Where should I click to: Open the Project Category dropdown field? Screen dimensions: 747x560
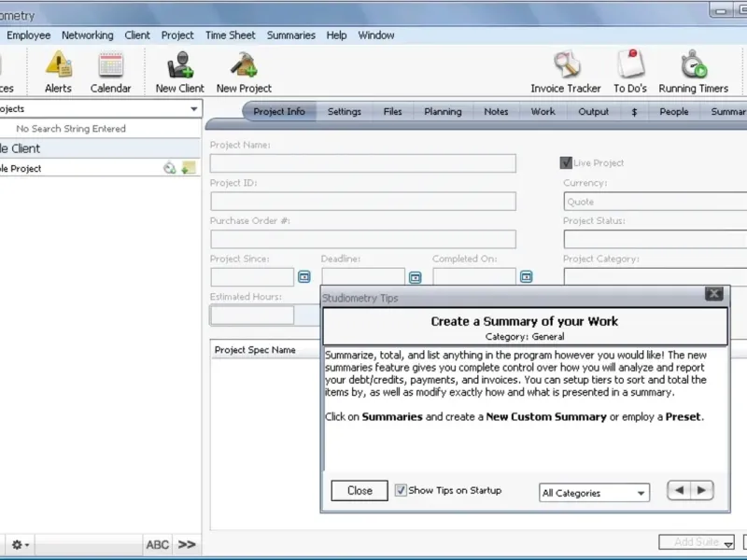655,276
